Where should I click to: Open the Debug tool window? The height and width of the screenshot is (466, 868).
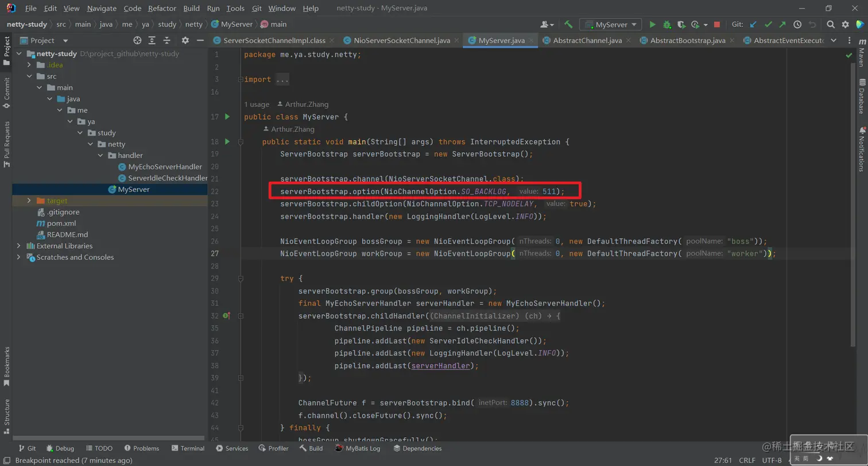click(x=60, y=448)
